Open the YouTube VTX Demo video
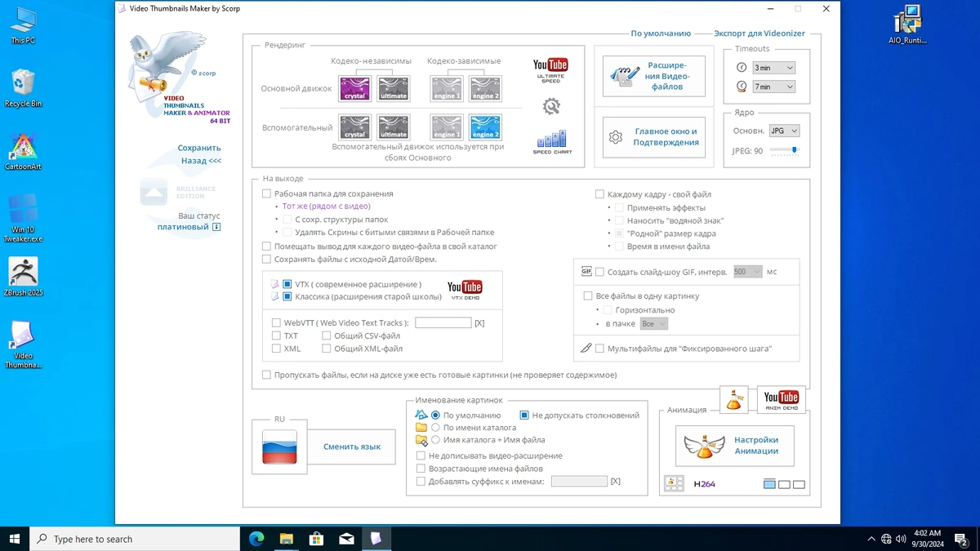980x551 pixels. [x=465, y=290]
